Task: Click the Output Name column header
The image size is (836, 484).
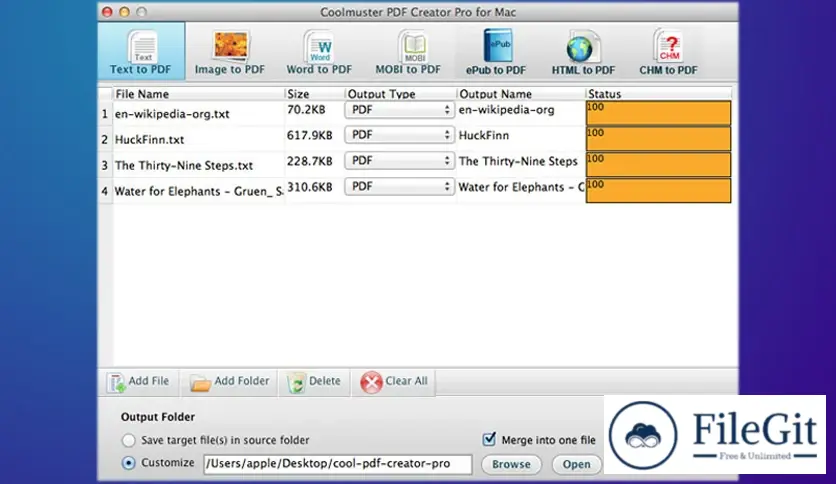Action: [521, 94]
